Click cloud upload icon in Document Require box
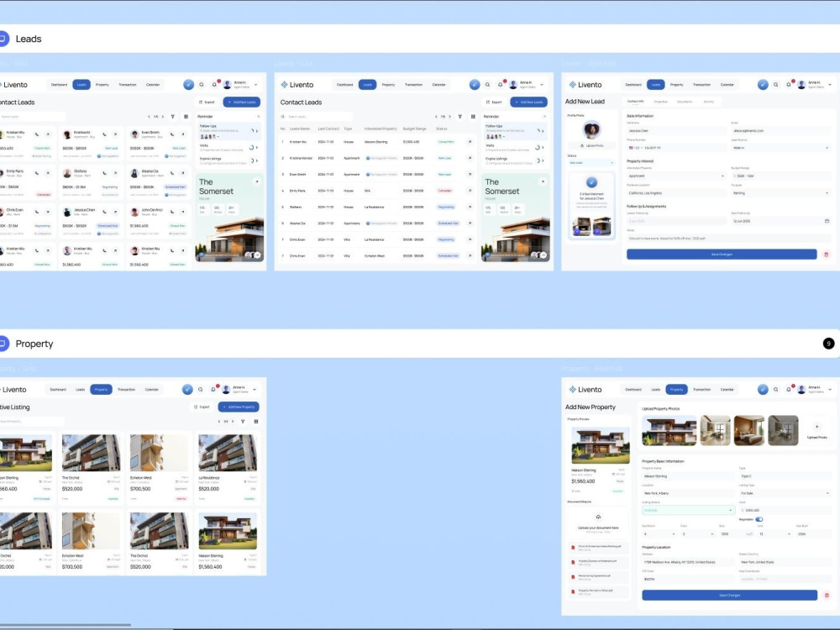The width and height of the screenshot is (840, 630). (598, 517)
